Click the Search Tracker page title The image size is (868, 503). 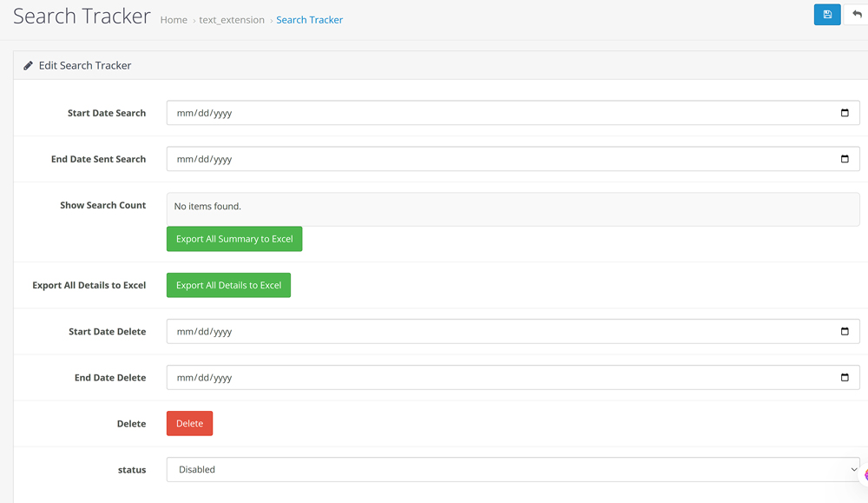82,17
